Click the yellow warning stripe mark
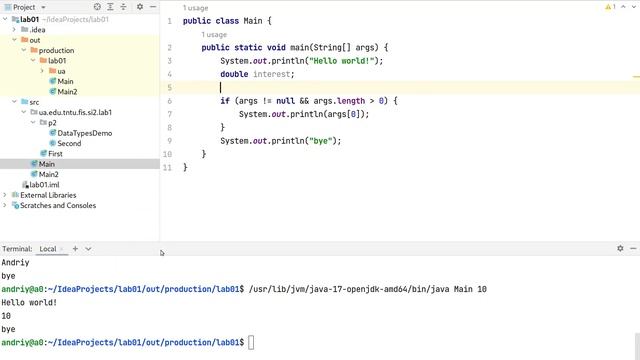Viewport: 640px width, 360px height. pyautogui.click(x=636, y=76)
